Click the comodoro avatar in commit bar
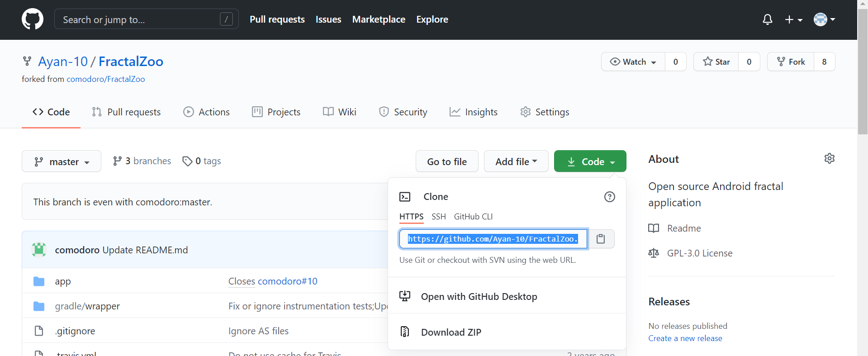Screen dimensions: 868x356 pos(39,250)
